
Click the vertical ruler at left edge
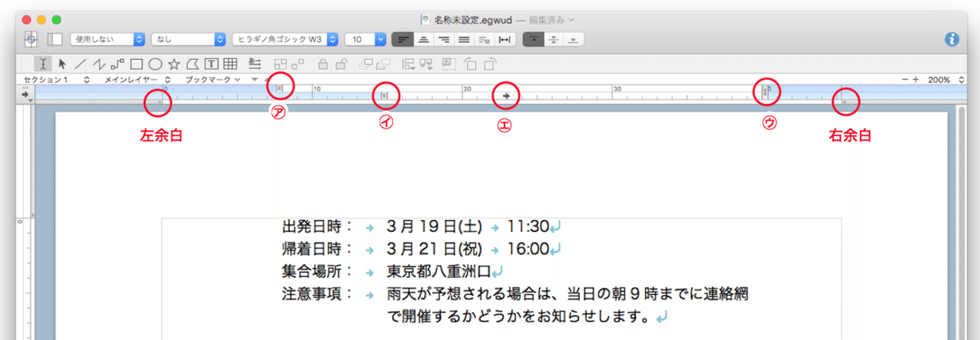pos(25,222)
